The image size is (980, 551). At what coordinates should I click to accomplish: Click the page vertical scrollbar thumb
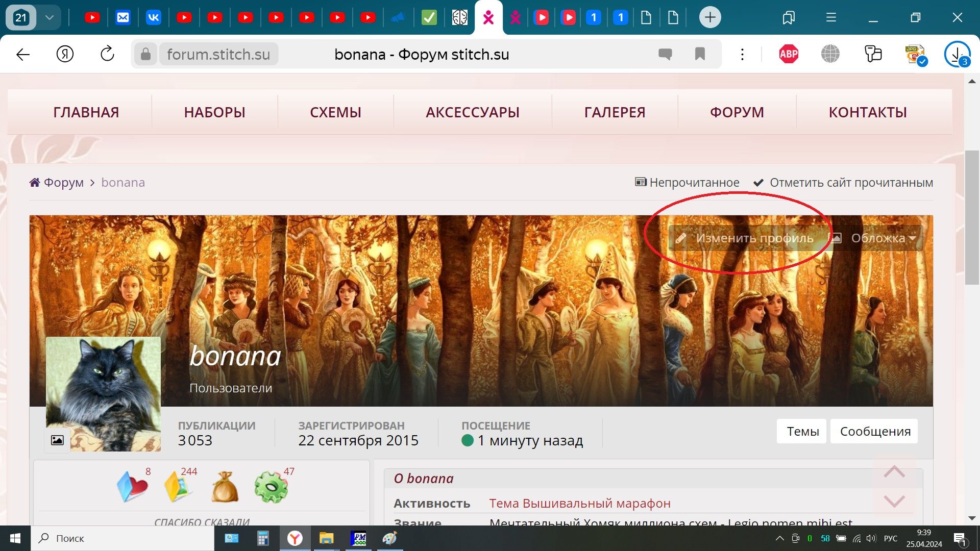[x=972, y=218]
